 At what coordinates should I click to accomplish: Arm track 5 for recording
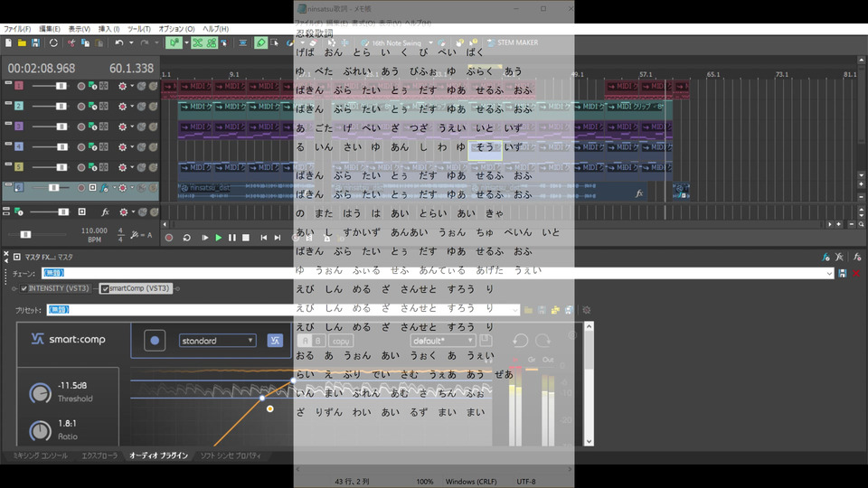81,167
